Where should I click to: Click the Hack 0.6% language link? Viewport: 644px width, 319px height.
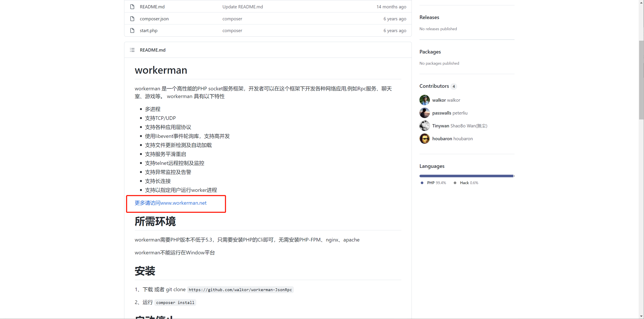pos(469,183)
